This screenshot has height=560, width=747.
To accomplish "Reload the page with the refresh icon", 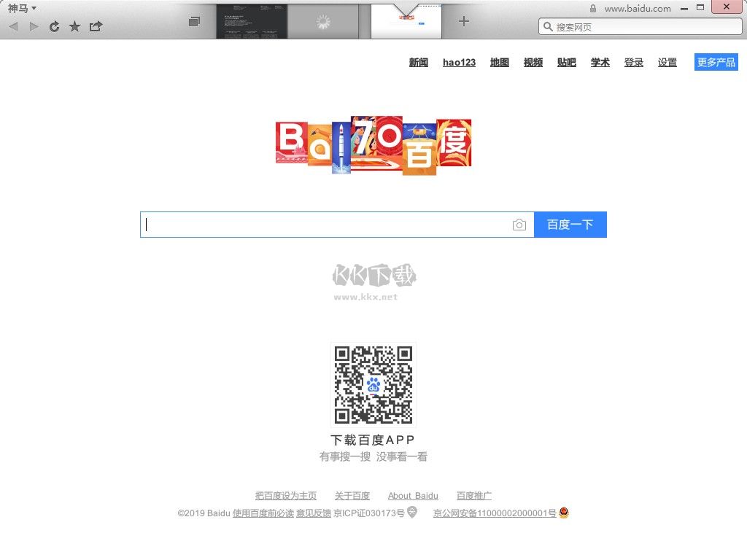I will (x=54, y=26).
